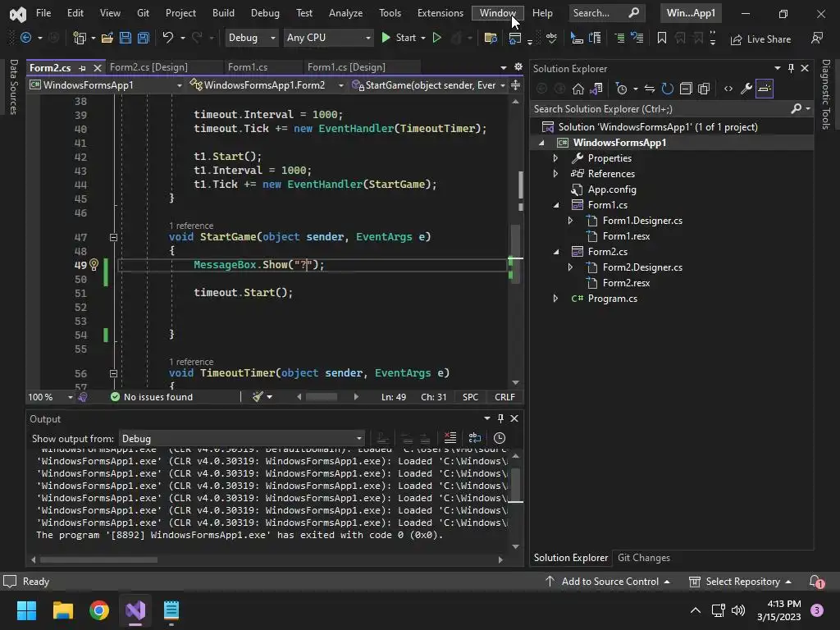The width and height of the screenshot is (840, 630).
Task: Switch to Form2.cs [Design] tab
Action: (x=149, y=67)
